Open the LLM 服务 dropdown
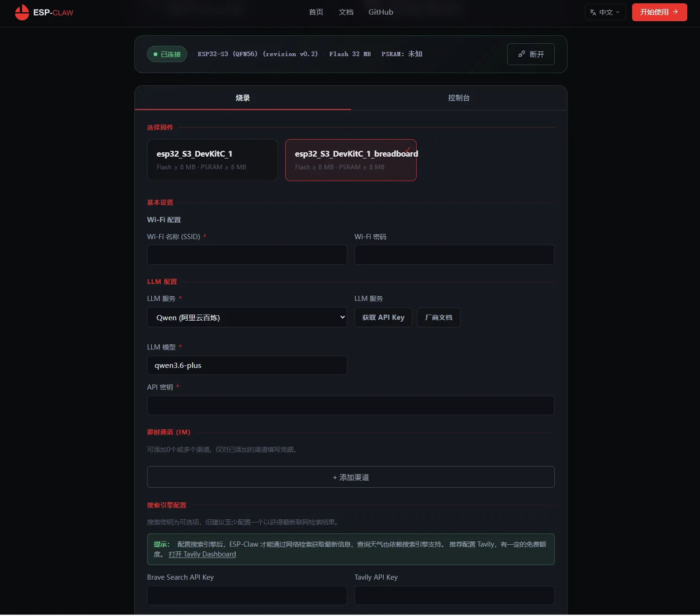This screenshot has height=616, width=700. [x=247, y=317]
